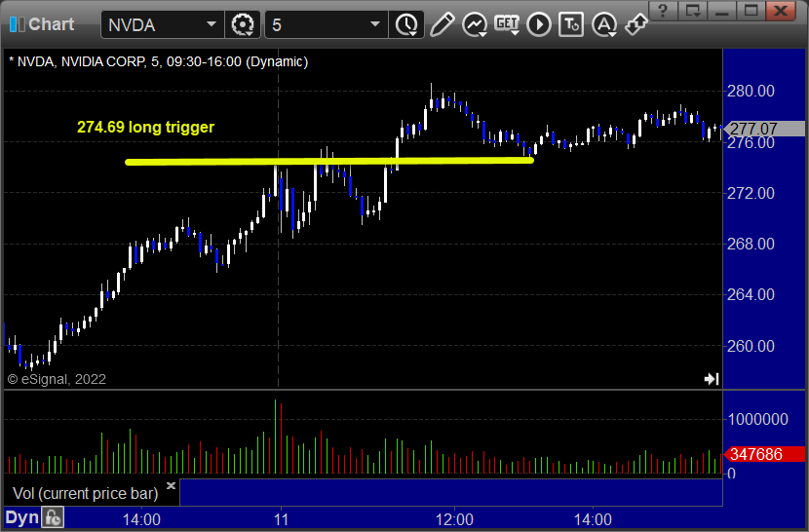Open help with the question mark button
Viewport: 809px width, 532px height.
[x=663, y=11]
